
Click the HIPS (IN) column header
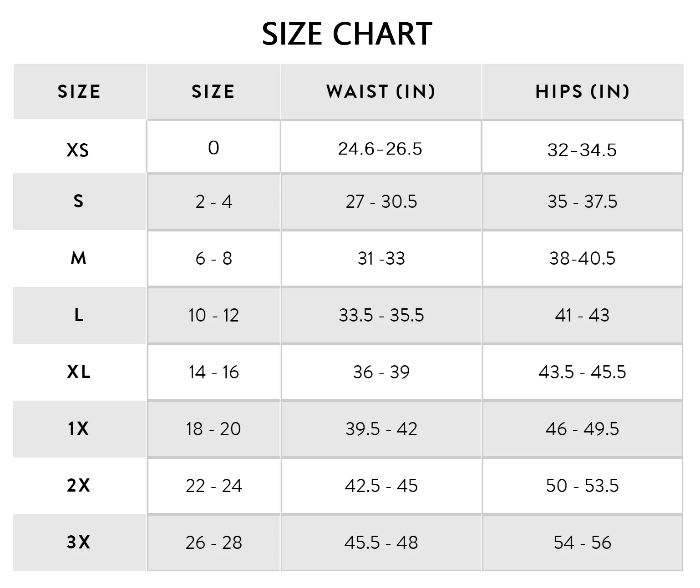583,91
